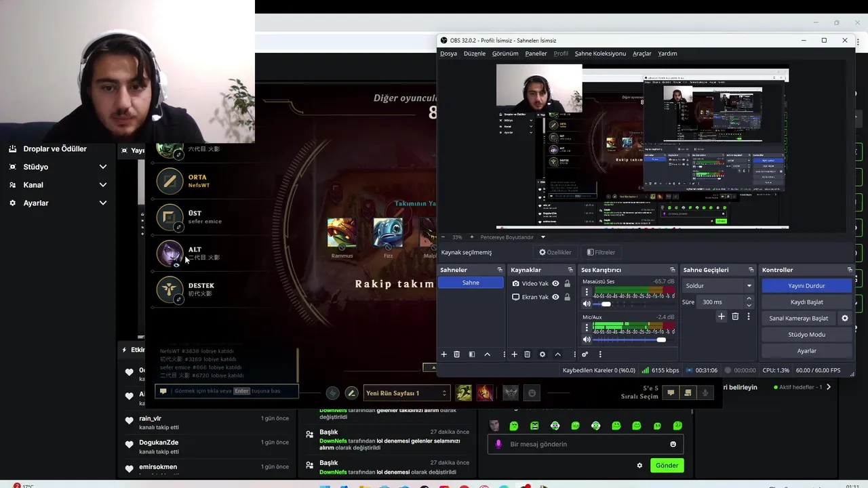868x488 pixels.
Task: Click Bir mesaj gönderin input field
Action: click(x=585, y=444)
